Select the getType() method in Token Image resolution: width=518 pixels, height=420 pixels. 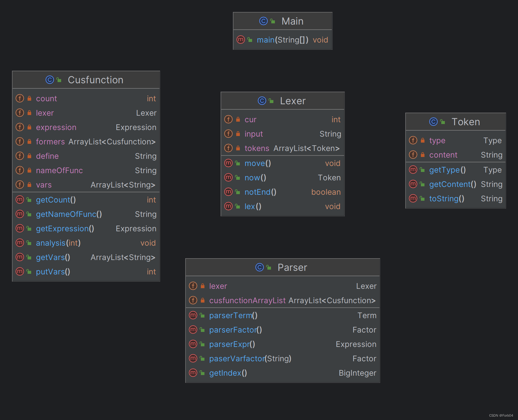[x=456, y=170]
